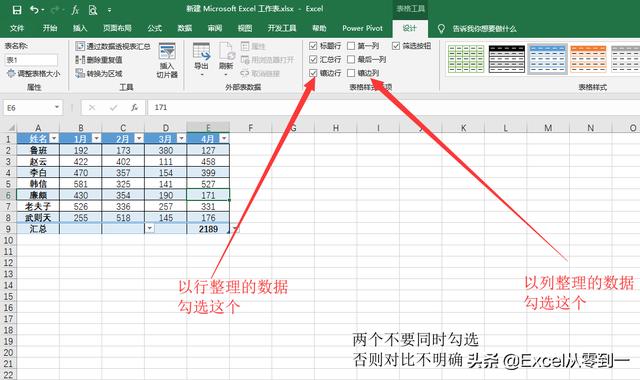Expand the Export (导出) dropdown arrow
The width and height of the screenshot is (640, 380).
pyautogui.click(x=201, y=75)
